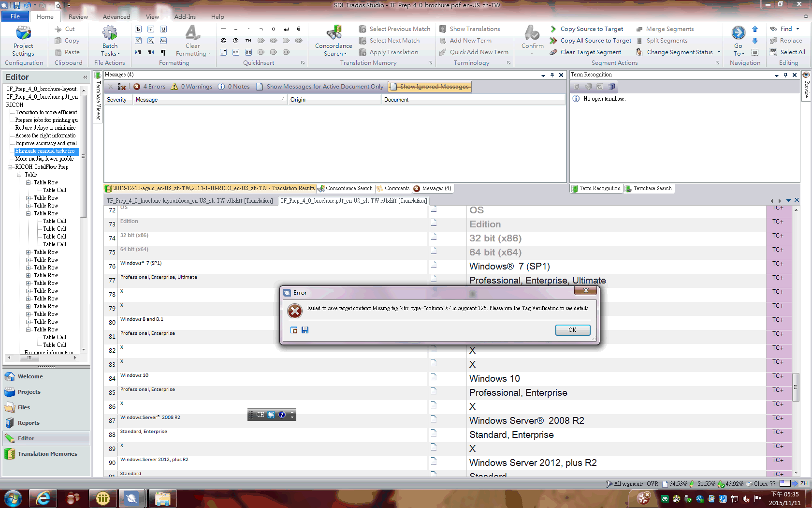Collapse the RICOH TotalFlow Prep tree node
Image resolution: width=812 pixels, height=508 pixels.
[10, 167]
